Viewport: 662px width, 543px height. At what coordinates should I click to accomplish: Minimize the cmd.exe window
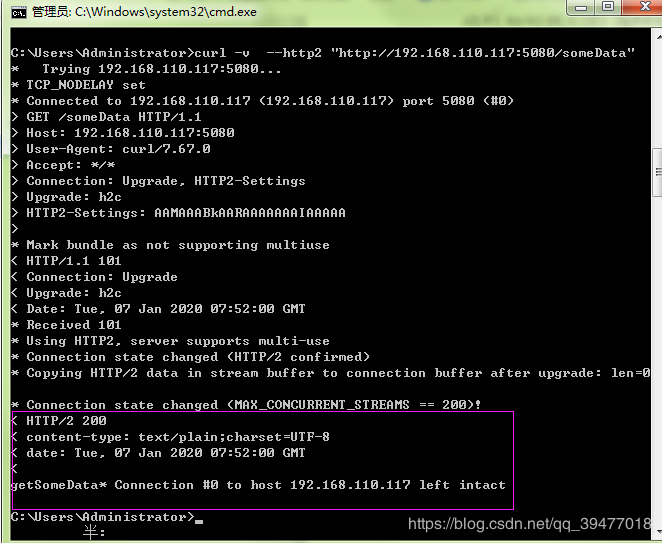pos(581,7)
